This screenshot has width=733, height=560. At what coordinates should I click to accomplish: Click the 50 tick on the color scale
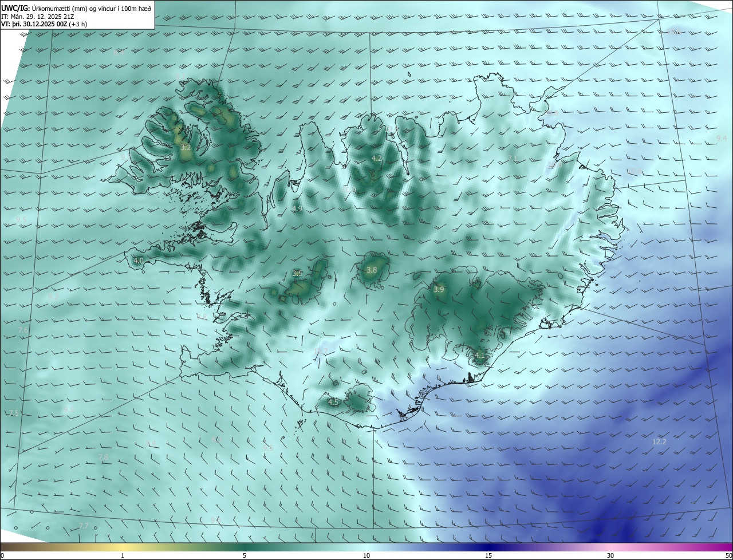[x=728, y=555]
